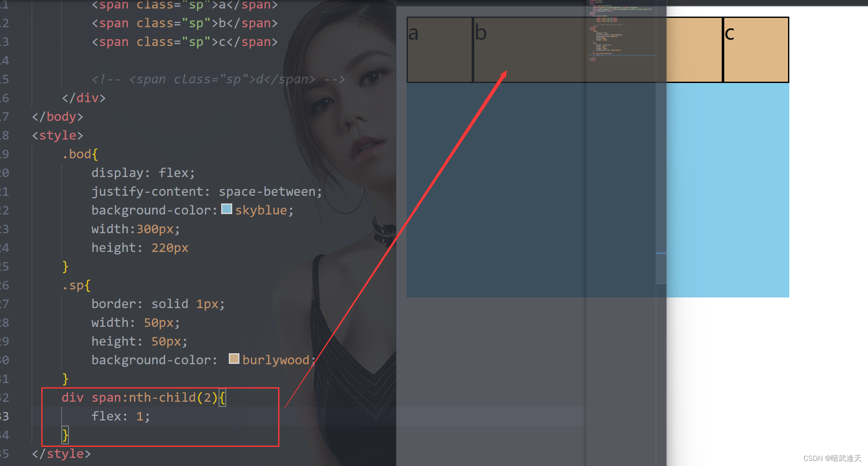Click the commented-out span 'd' line
868x466 pixels.
218,79
